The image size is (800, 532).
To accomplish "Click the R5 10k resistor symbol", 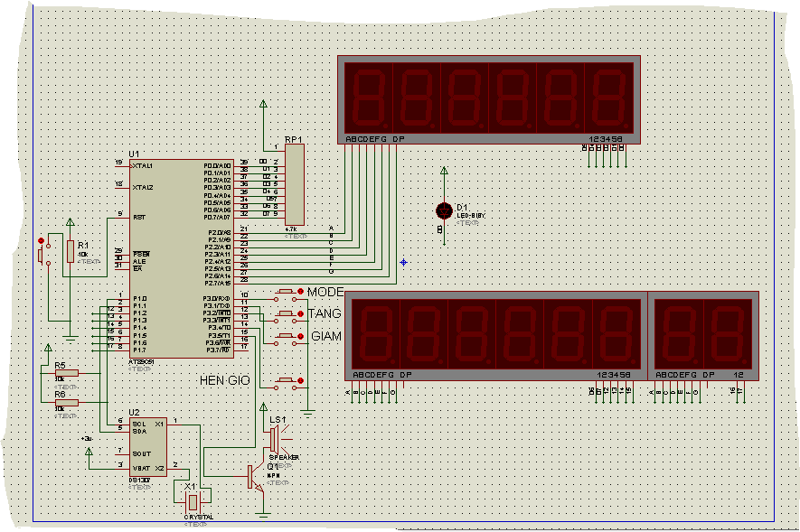I will tap(67, 374).
